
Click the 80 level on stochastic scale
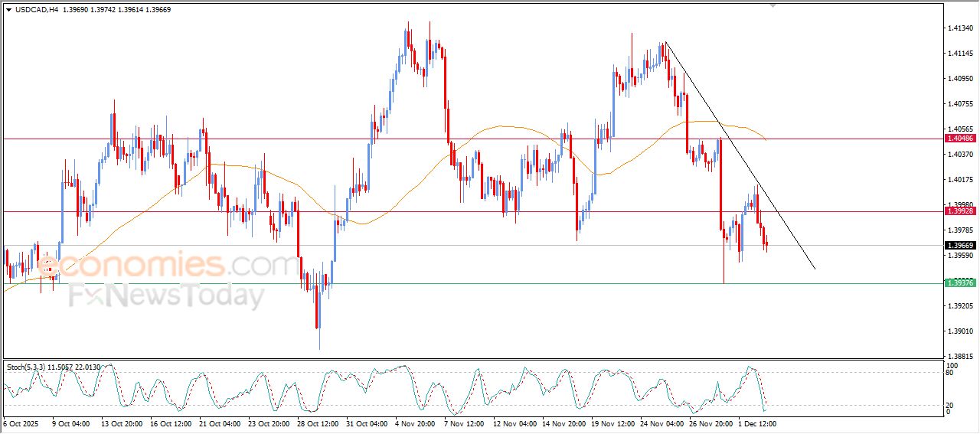pyautogui.click(x=951, y=374)
